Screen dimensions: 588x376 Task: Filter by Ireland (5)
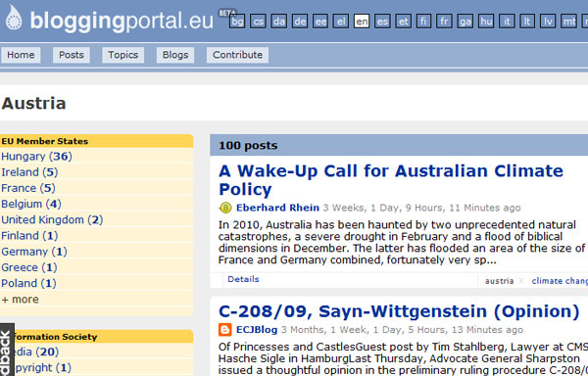point(29,172)
